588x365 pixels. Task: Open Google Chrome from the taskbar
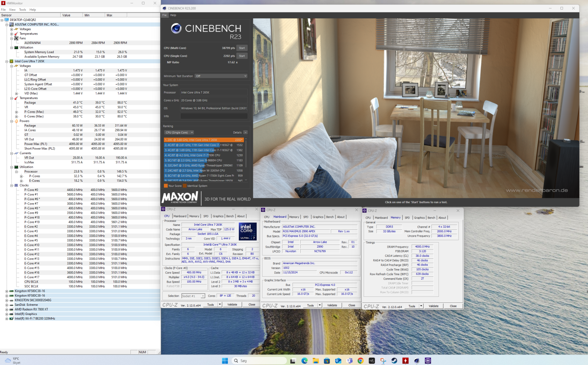361,361
